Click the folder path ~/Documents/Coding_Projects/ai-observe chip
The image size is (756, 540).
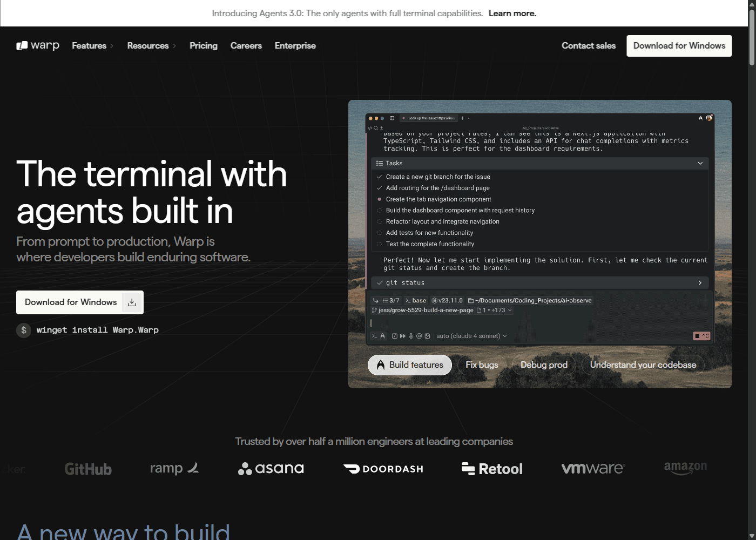[x=530, y=301]
